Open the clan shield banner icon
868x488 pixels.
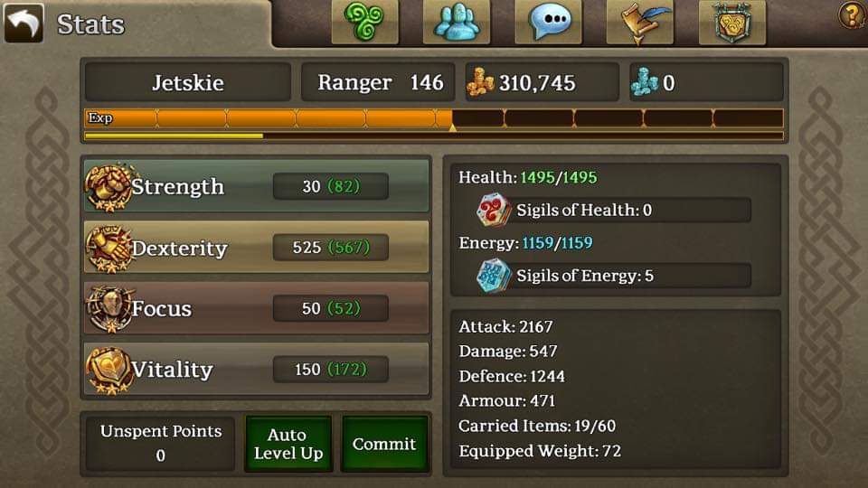(731, 22)
